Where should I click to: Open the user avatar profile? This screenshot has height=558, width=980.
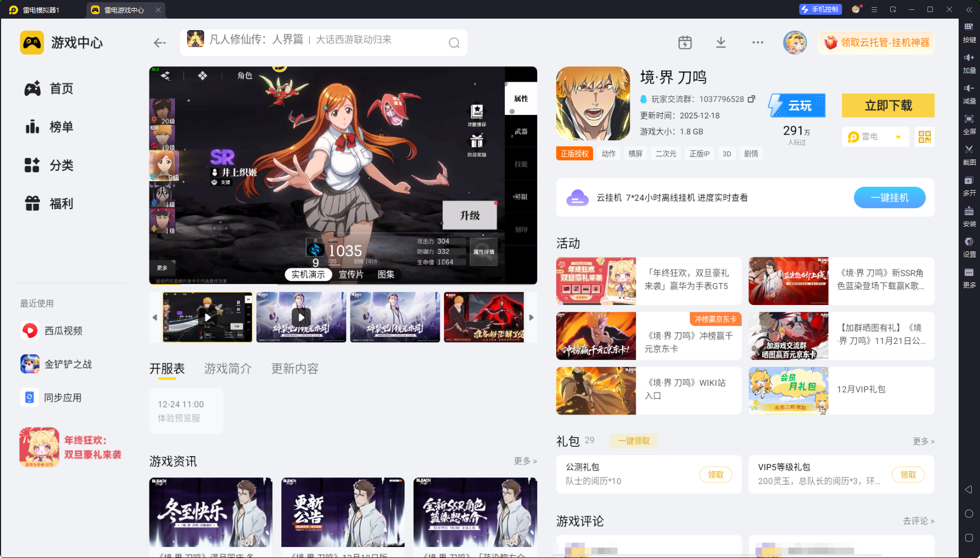795,43
